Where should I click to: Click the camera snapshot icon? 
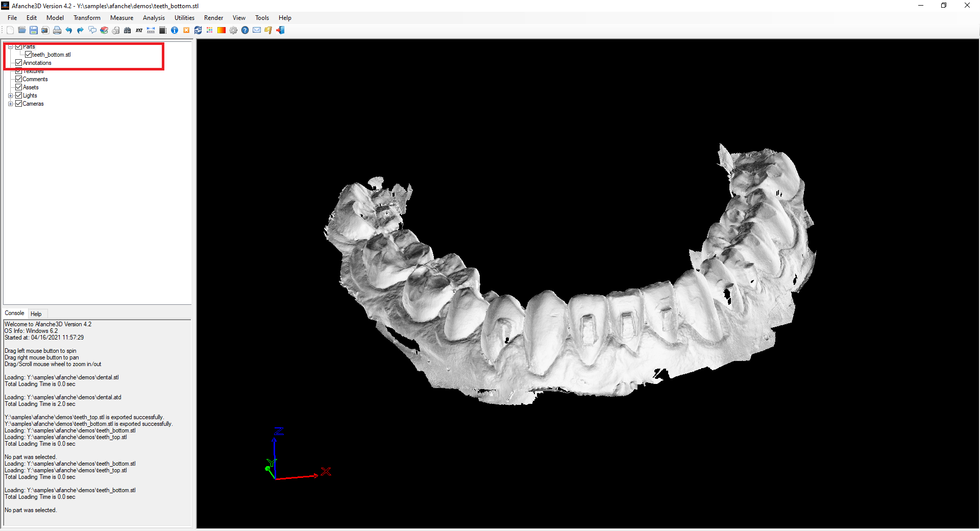click(45, 31)
